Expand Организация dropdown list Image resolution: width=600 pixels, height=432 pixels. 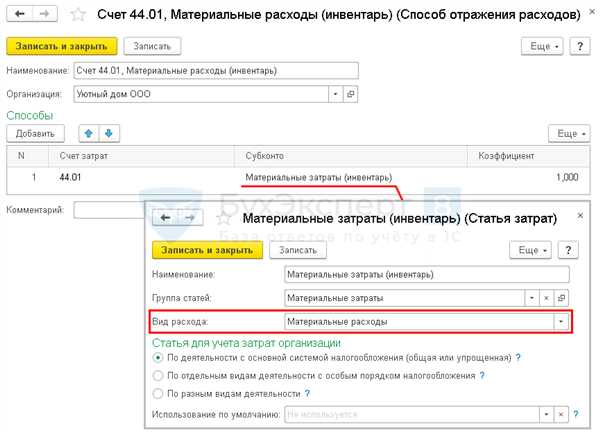pyautogui.click(x=336, y=94)
